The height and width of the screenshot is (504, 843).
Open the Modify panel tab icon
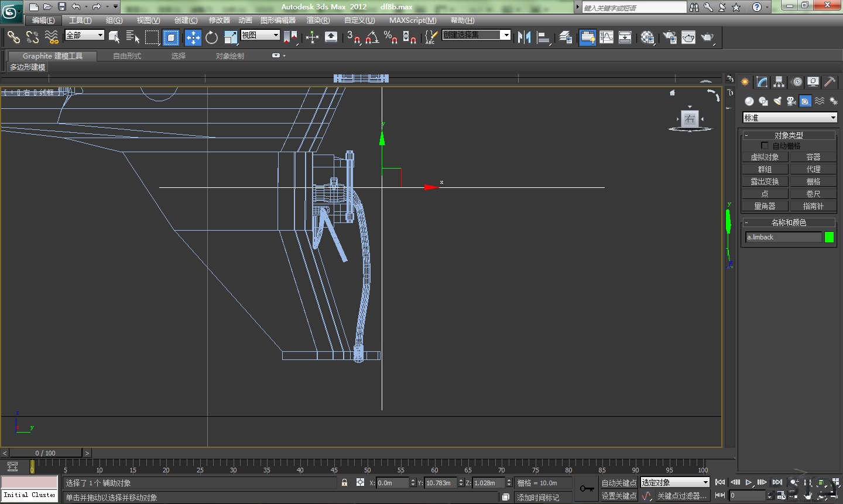point(762,82)
